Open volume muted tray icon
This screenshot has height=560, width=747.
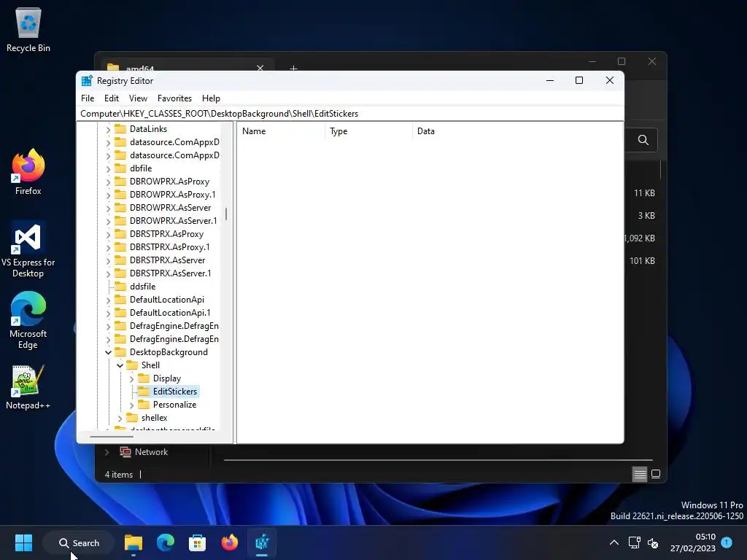click(653, 542)
